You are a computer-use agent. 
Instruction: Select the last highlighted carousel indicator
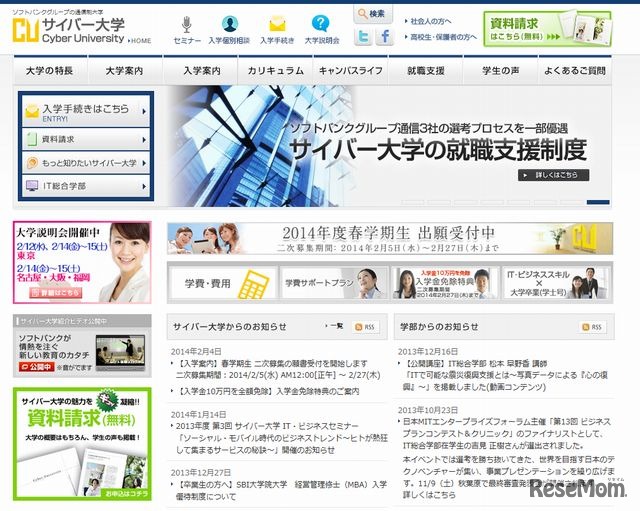[598, 202]
